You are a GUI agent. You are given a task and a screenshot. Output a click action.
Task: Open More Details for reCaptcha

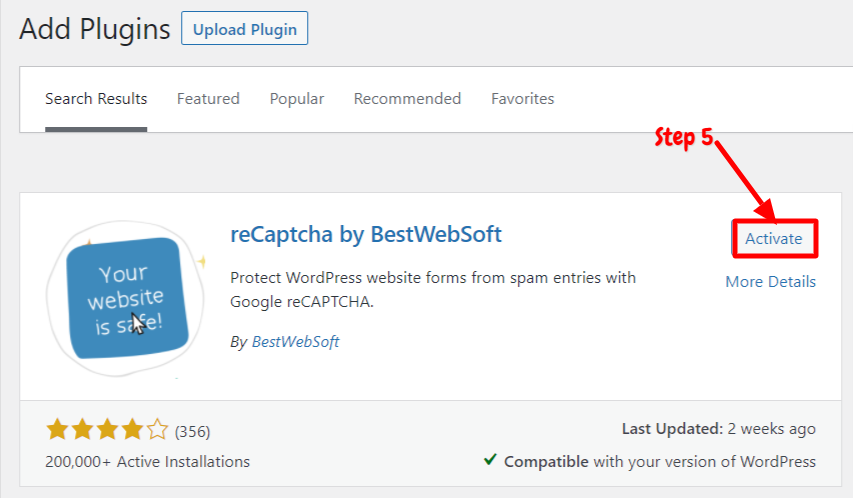point(770,282)
